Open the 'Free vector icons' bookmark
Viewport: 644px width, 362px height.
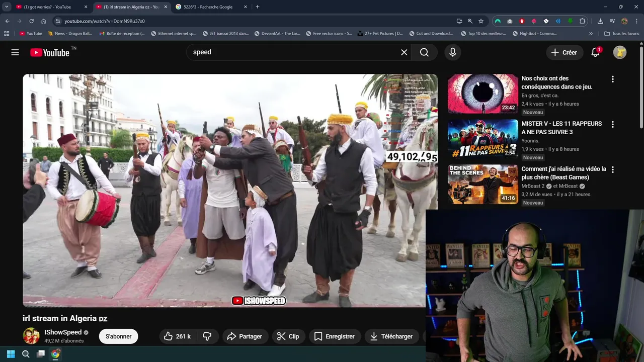click(x=329, y=34)
